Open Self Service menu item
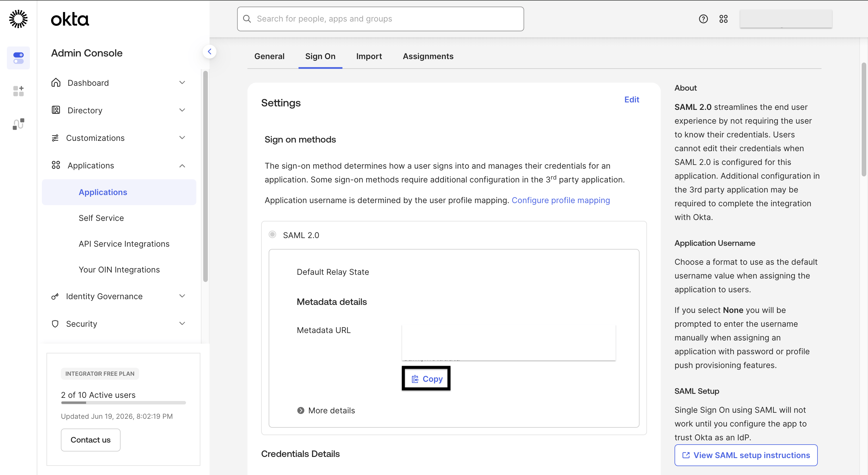Image resolution: width=868 pixels, height=475 pixels. pyautogui.click(x=101, y=218)
